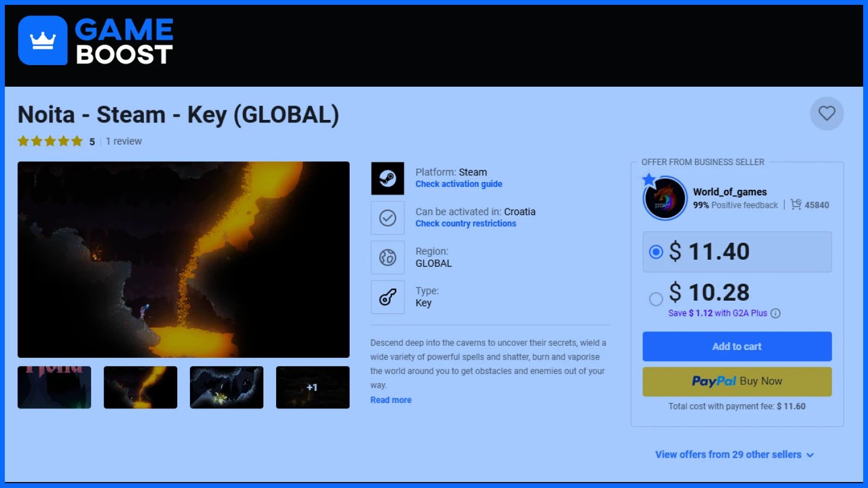This screenshot has width=868, height=488.
Task: Click the key Type icon
Action: click(x=388, y=297)
